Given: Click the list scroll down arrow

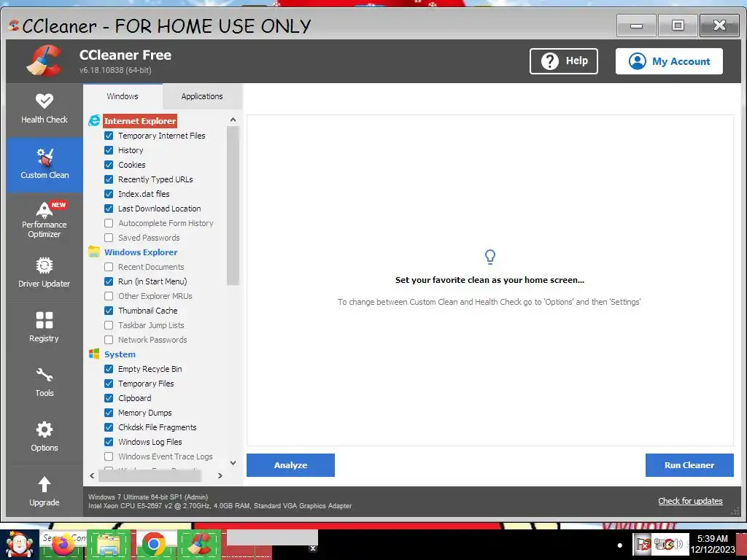Looking at the screenshot, I should pyautogui.click(x=233, y=462).
